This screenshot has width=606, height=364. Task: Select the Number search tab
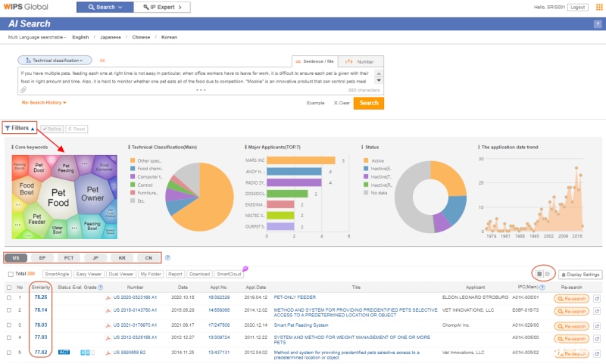coord(361,61)
